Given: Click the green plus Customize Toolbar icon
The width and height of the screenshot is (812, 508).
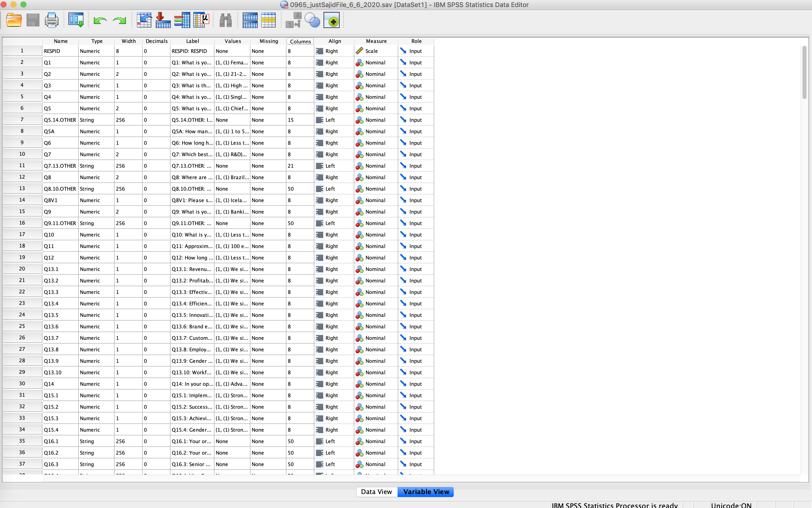Looking at the screenshot, I should click(x=332, y=20).
